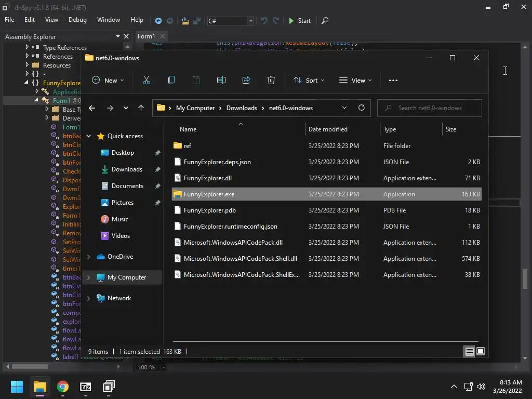
Task: Open address bar history dropdown
Action: (x=344, y=108)
